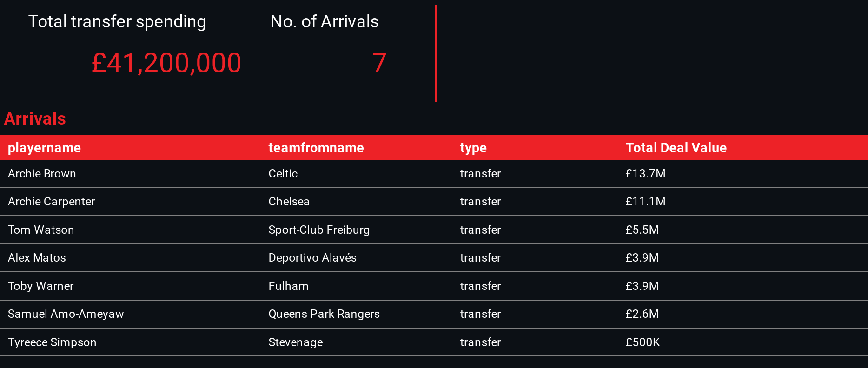Click Tyreece Simpson player cell
This screenshot has width=868, height=368.
point(52,342)
